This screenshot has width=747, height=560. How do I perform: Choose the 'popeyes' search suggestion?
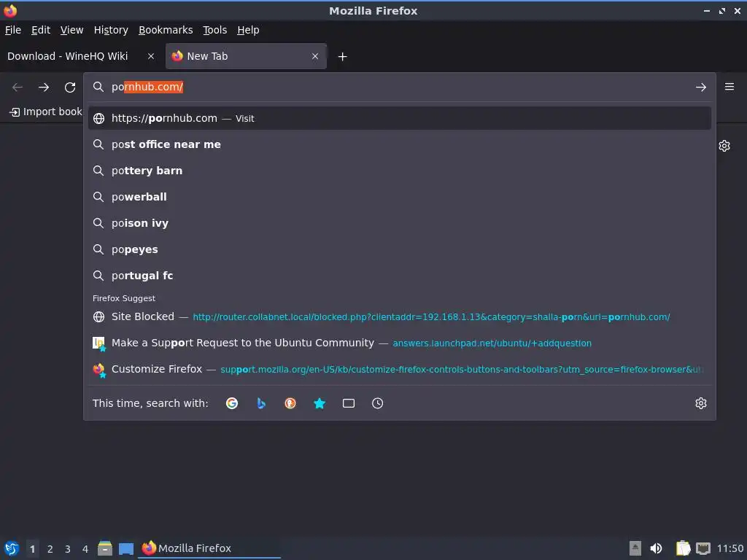coord(400,249)
